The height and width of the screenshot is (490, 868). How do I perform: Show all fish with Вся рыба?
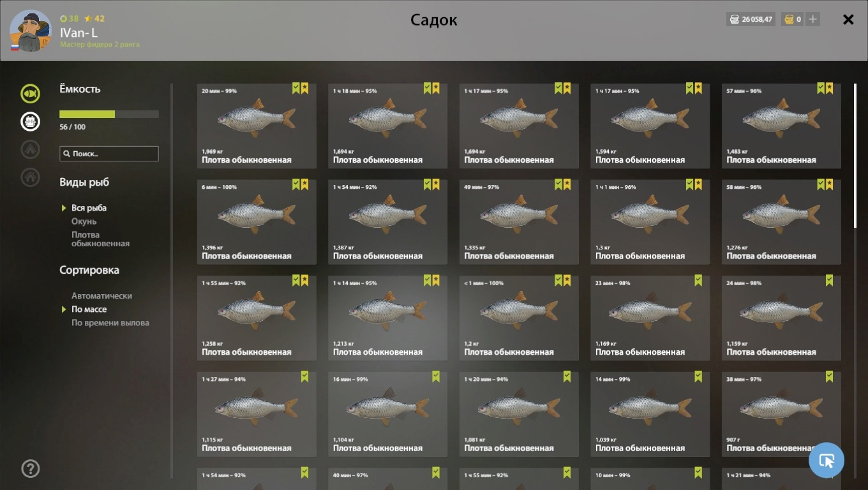click(89, 208)
